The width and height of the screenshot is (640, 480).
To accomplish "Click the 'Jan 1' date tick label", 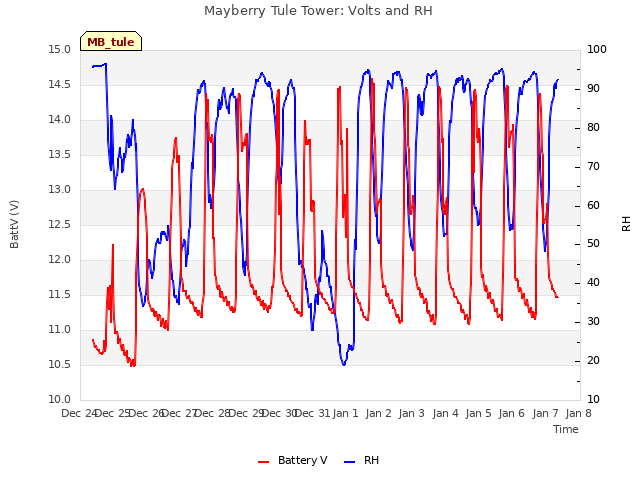I will [345, 414].
